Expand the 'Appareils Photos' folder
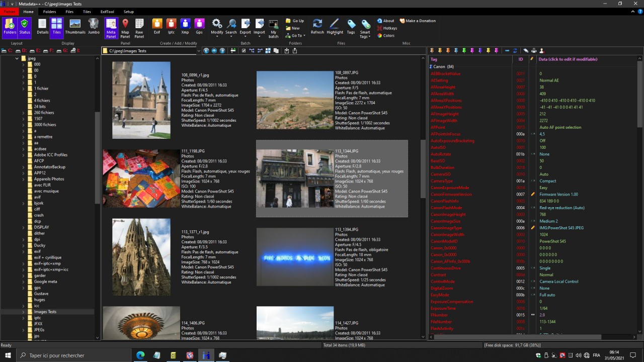Viewport: 644px width, 362px height. (23, 179)
